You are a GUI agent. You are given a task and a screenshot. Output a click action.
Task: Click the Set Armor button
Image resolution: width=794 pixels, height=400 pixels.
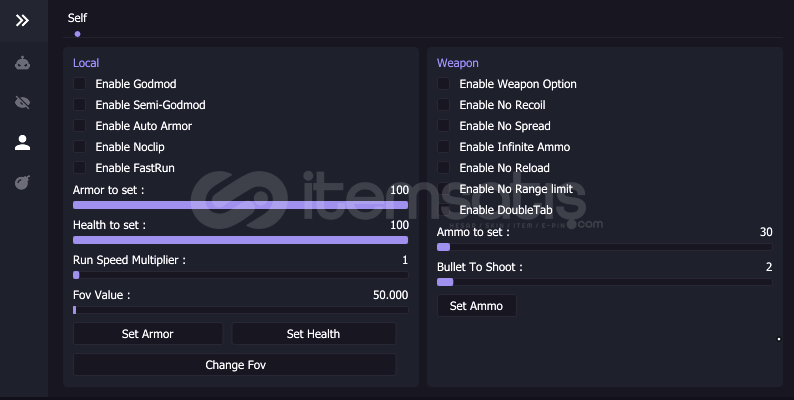pos(148,334)
